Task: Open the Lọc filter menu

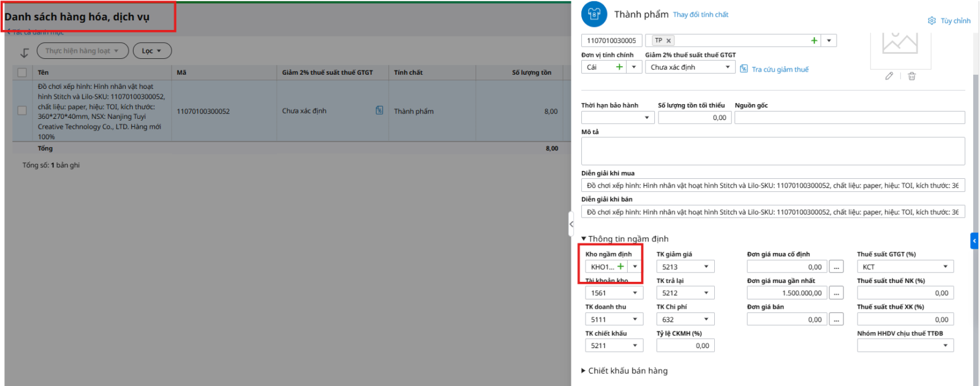Action: click(x=152, y=51)
